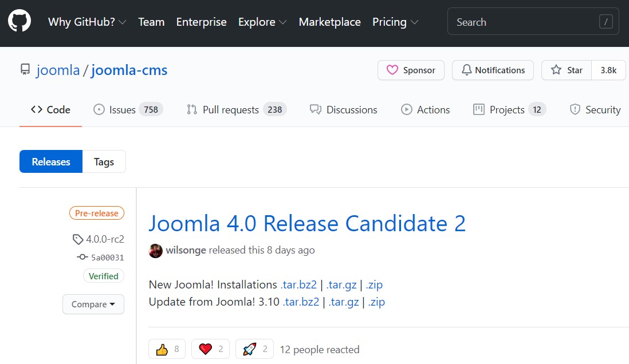Select the Releases tab button
Image resolution: width=629 pixels, height=364 pixels.
click(x=51, y=161)
